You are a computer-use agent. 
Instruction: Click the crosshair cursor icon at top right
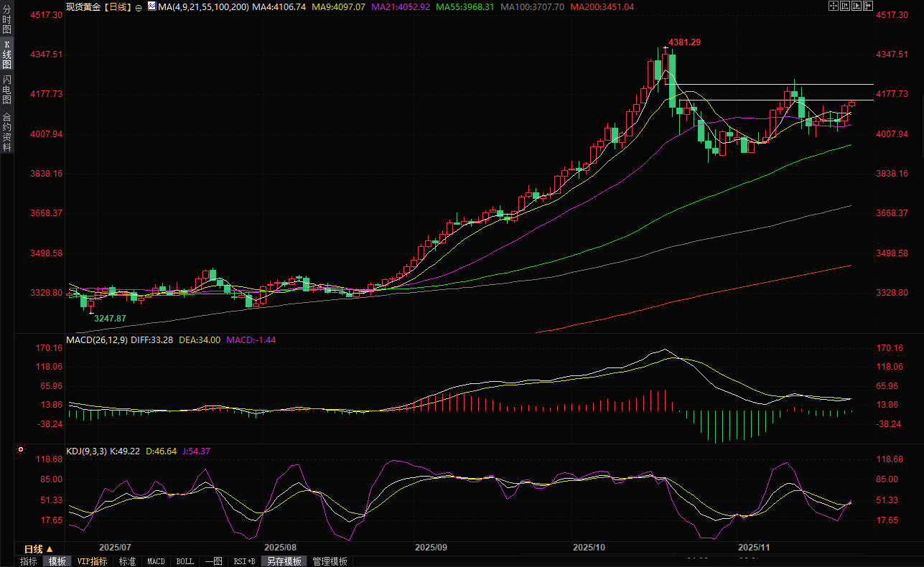pos(834,6)
